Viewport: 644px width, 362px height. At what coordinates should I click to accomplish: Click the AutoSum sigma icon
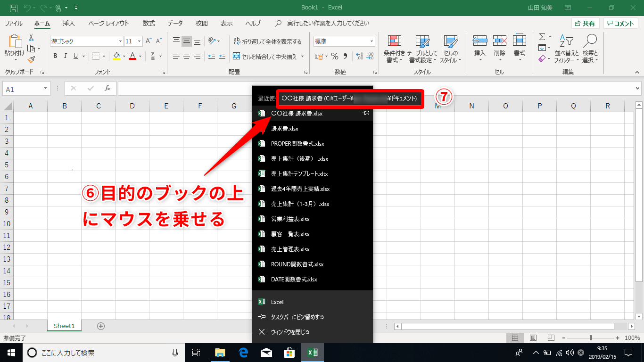click(x=542, y=37)
